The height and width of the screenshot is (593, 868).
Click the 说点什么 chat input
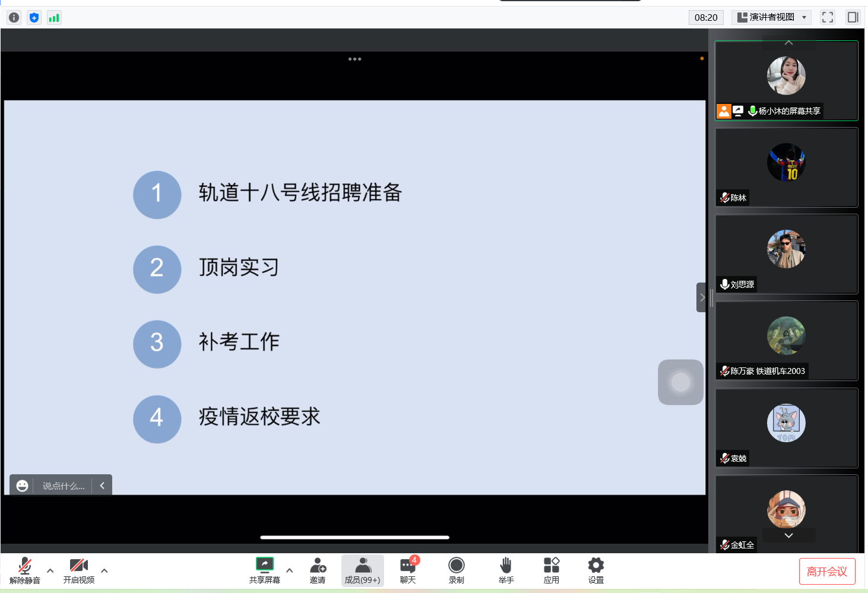click(64, 486)
